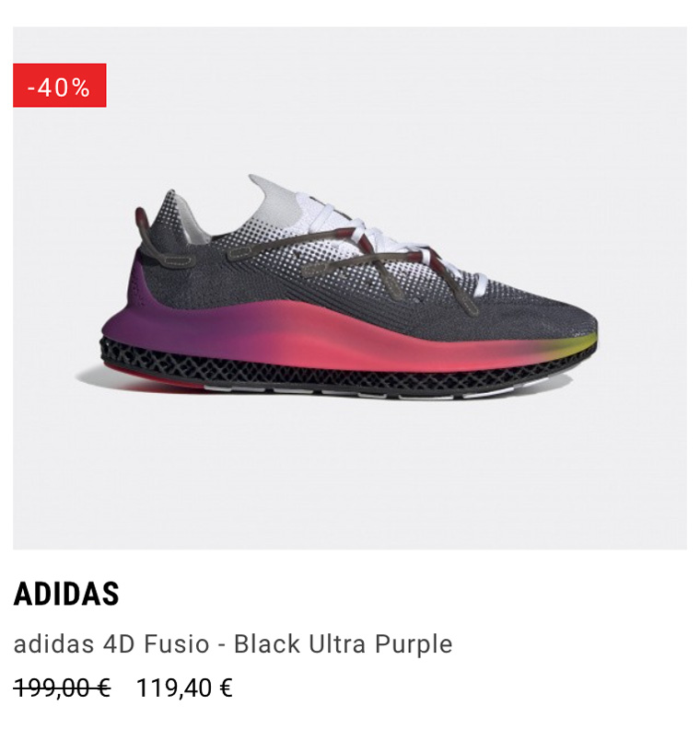Click the red -40% discount badge
This screenshot has width=700, height=729.
pyautogui.click(x=60, y=86)
